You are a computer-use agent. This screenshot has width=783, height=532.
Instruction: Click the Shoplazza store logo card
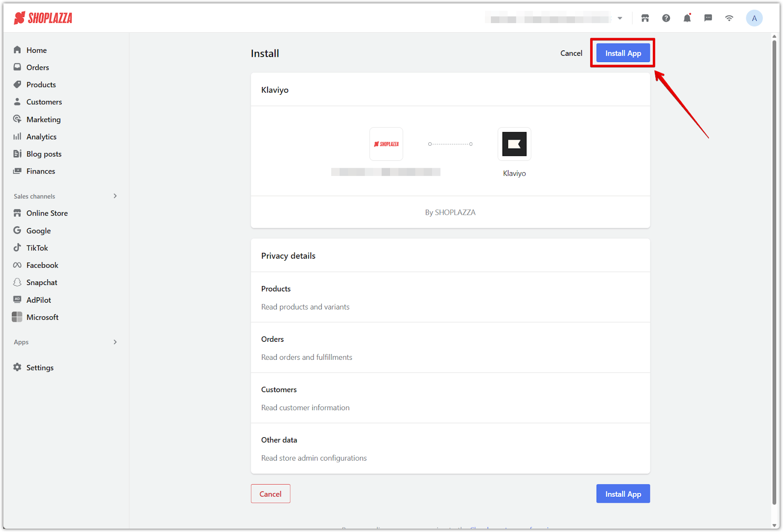coord(386,144)
